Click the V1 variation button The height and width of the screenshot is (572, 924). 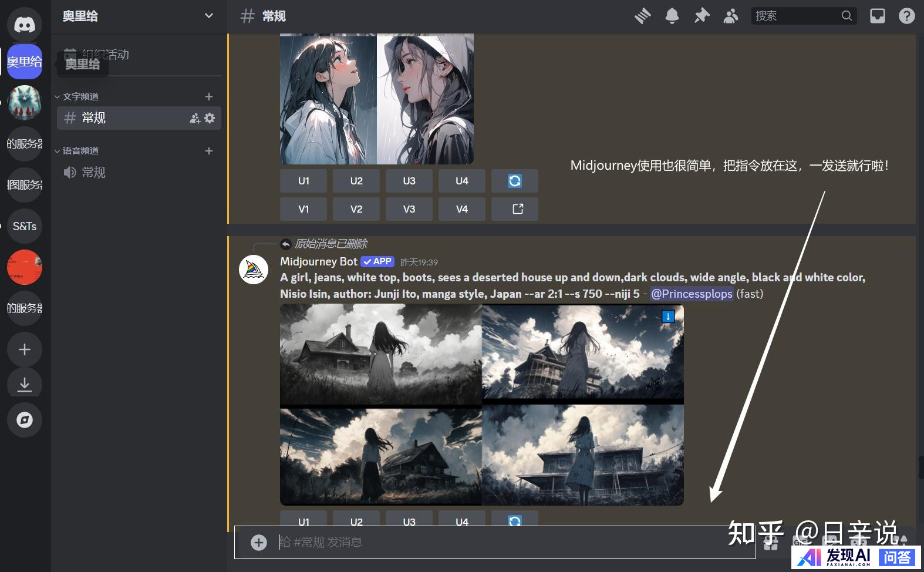(x=303, y=209)
